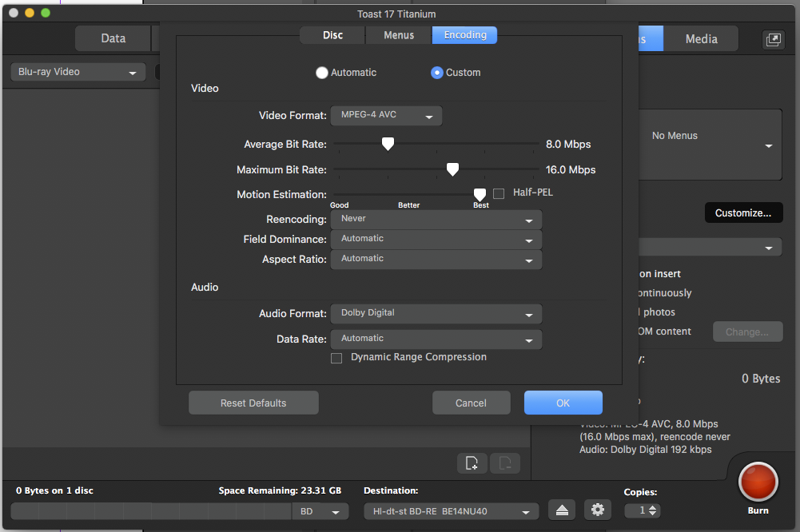This screenshot has height=532, width=800.
Task: Click the Average Bit Rate slider handle
Action: [x=388, y=144]
